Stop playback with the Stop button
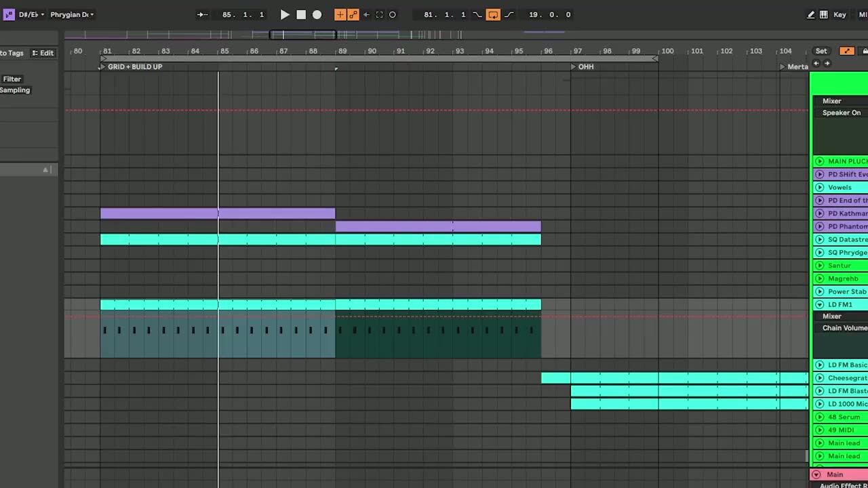Viewport: 868px width, 488px height. click(301, 14)
